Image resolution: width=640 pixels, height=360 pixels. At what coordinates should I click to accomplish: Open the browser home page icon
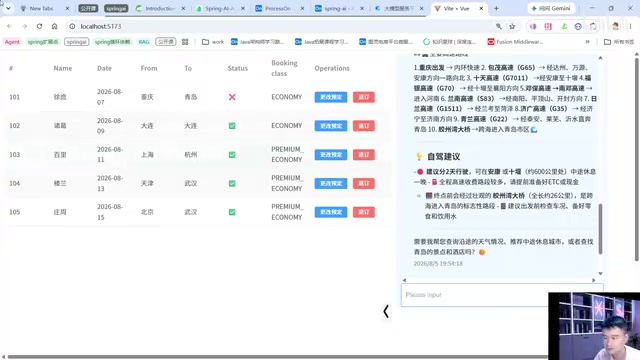pos(54,26)
